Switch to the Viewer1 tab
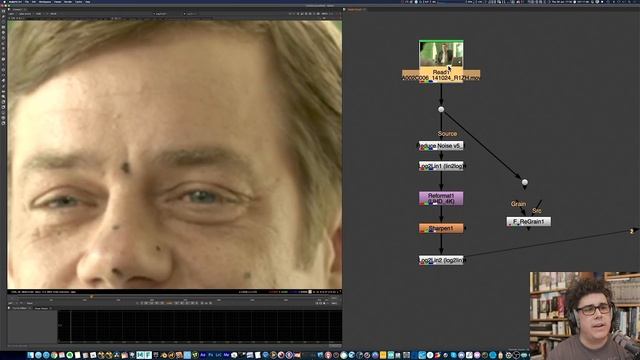The height and width of the screenshot is (360, 640). coord(17,9)
